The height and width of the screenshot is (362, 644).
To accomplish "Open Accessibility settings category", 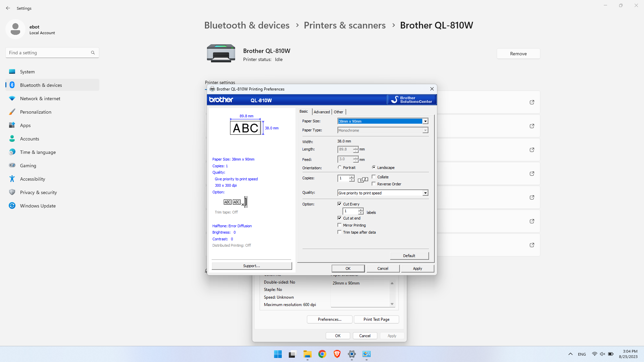I will [x=52, y=179].
